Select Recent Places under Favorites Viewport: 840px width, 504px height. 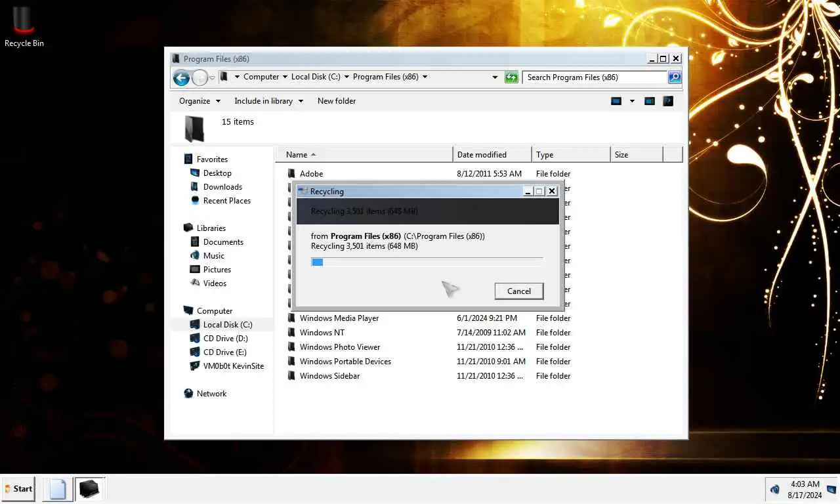point(226,201)
